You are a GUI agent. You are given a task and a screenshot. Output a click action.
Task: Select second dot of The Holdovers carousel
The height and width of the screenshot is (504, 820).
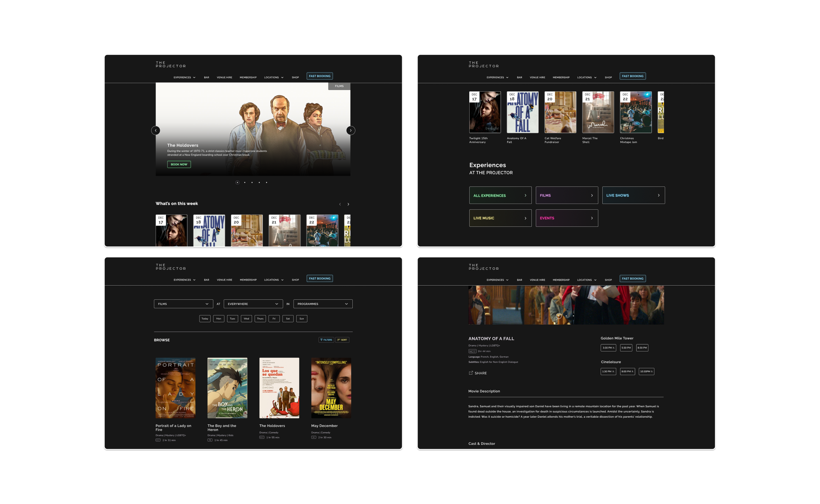tap(245, 182)
